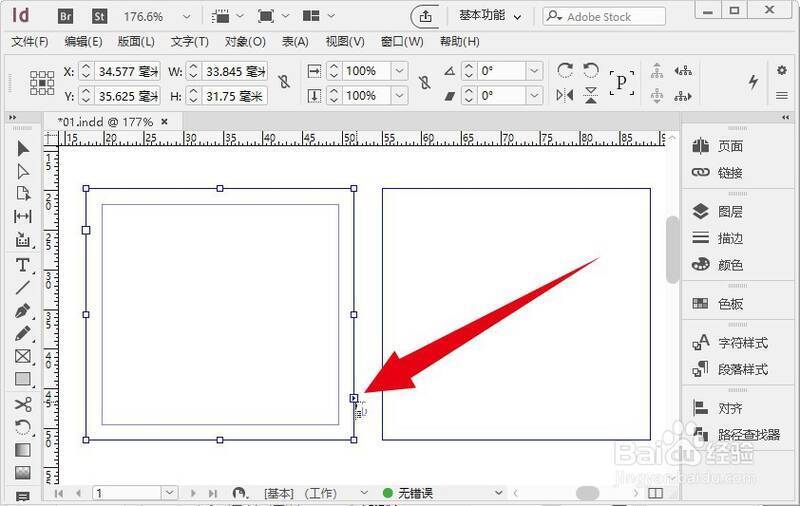The image size is (800, 506).
Task: Open the 文字(T) menu
Action: tap(190, 42)
